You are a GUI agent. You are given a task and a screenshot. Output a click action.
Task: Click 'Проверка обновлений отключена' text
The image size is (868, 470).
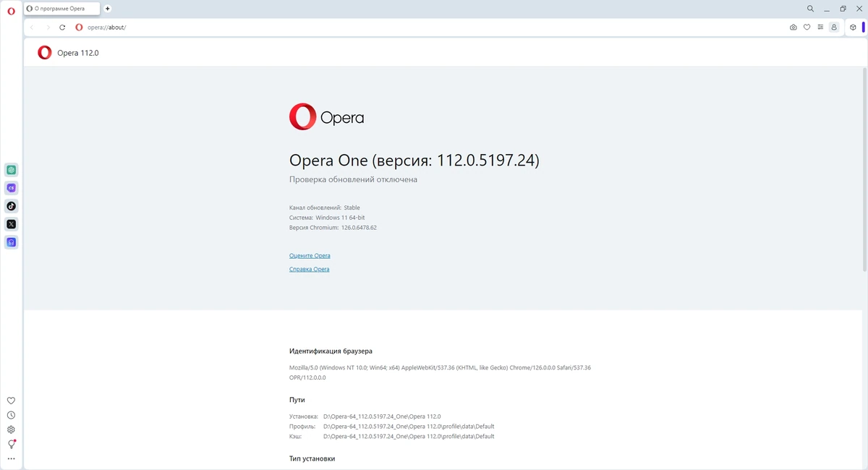(x=353, y=179)
